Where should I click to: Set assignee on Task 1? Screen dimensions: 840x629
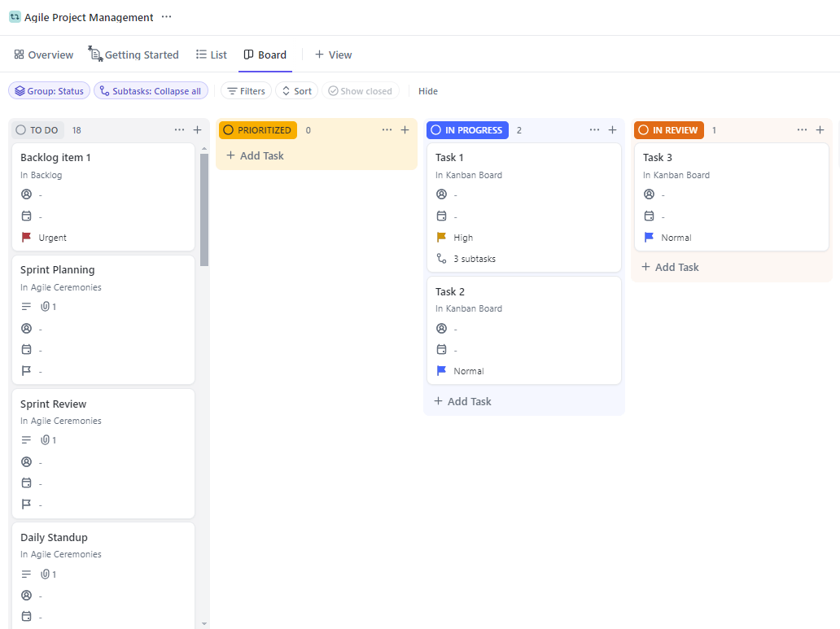(x=441, y=194)
